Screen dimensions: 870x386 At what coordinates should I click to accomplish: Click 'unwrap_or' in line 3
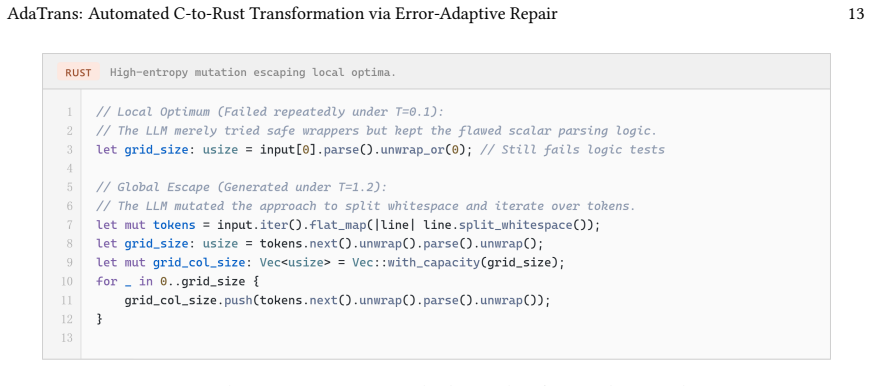(411, 150)
